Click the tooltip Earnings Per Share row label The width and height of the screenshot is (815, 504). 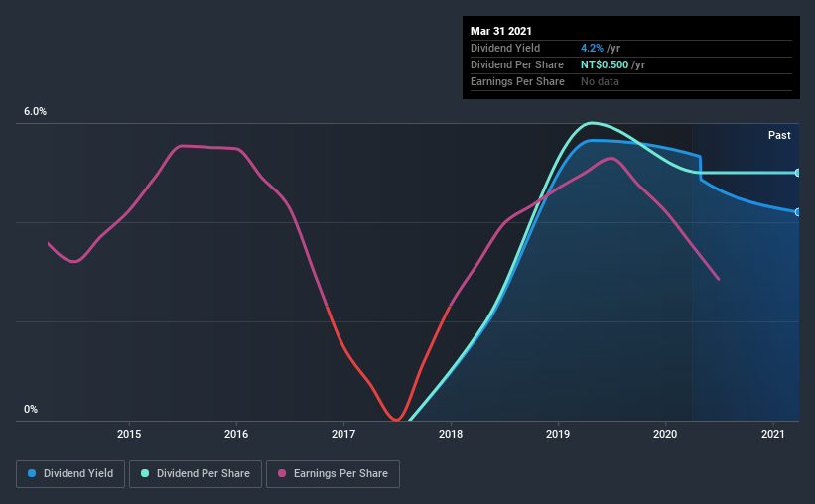(517, 81)
